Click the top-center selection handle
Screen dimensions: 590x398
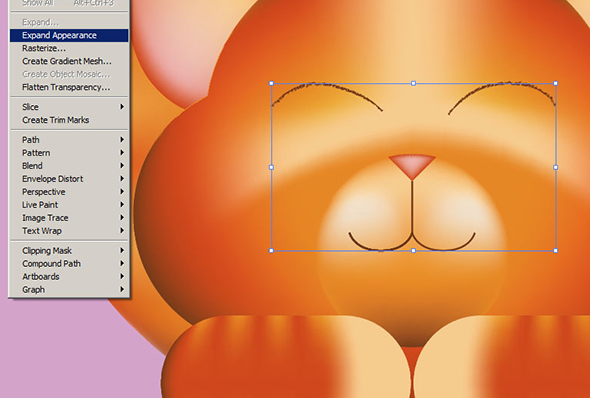coord(413,83)
